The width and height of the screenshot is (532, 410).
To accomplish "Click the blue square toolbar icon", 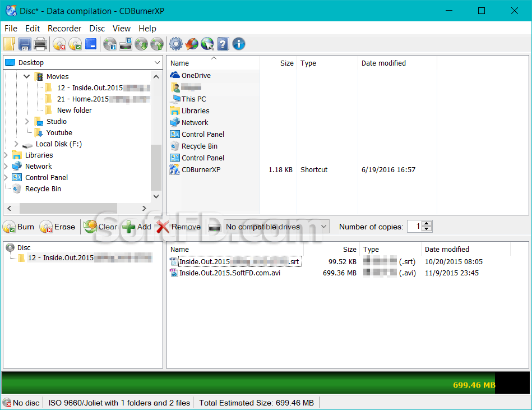I will 91,44.
